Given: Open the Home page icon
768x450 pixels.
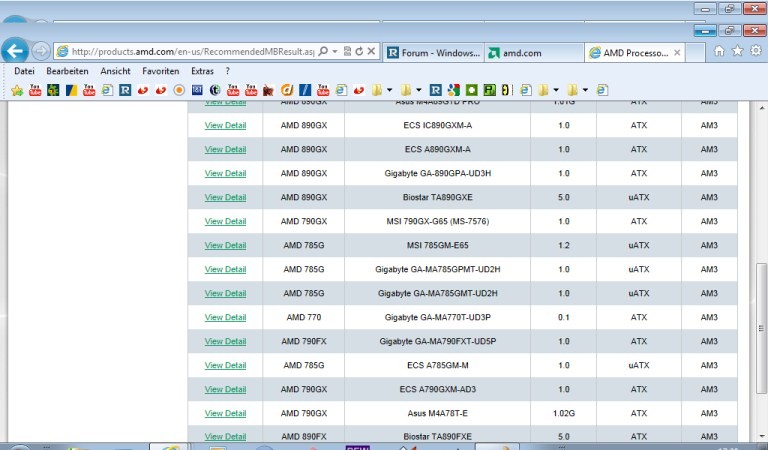Looking at the screenshot, I should pos(719,51).
